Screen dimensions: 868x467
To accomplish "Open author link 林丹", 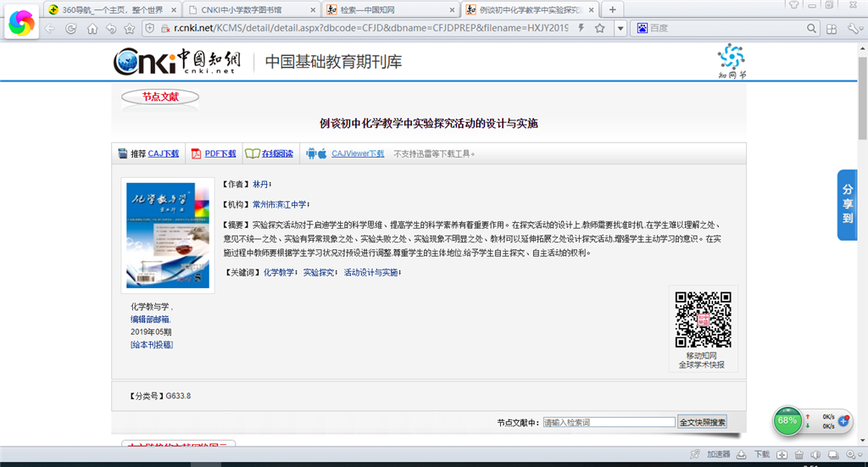I will coord(260,184).
